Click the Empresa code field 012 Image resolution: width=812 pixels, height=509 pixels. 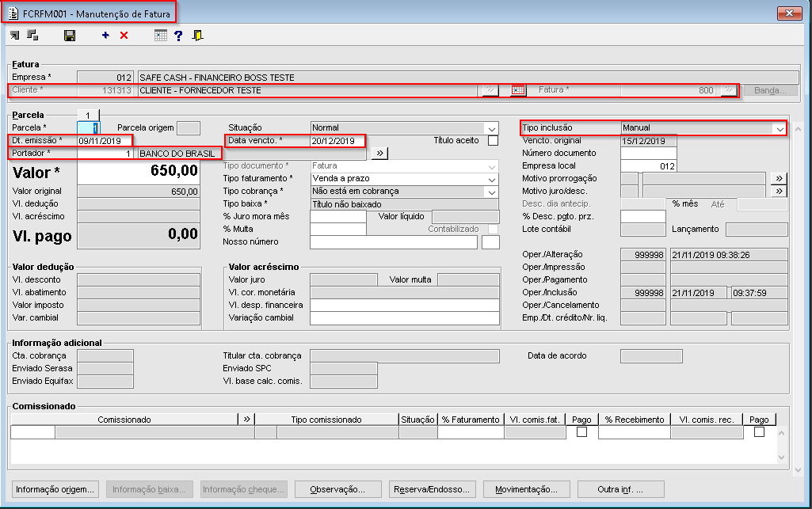(x=105, y=77)
